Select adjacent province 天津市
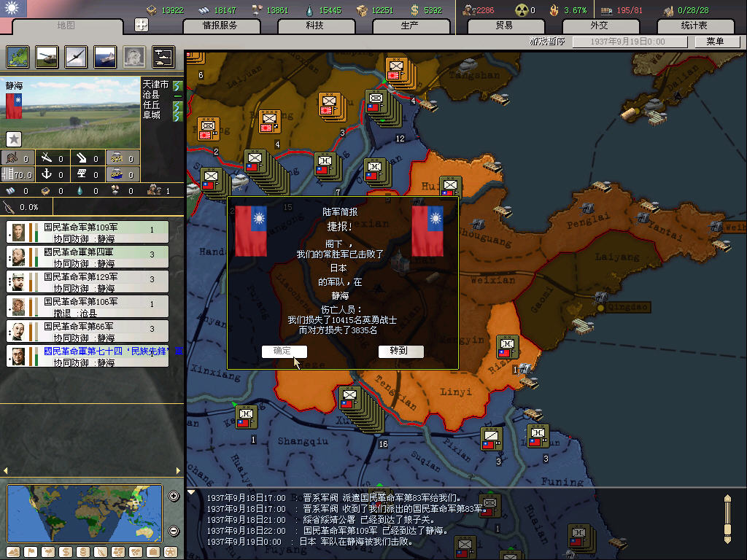Image resolution: width=747 pixels, height=560 pixels. pyautogui.click(x=156, y=85)
